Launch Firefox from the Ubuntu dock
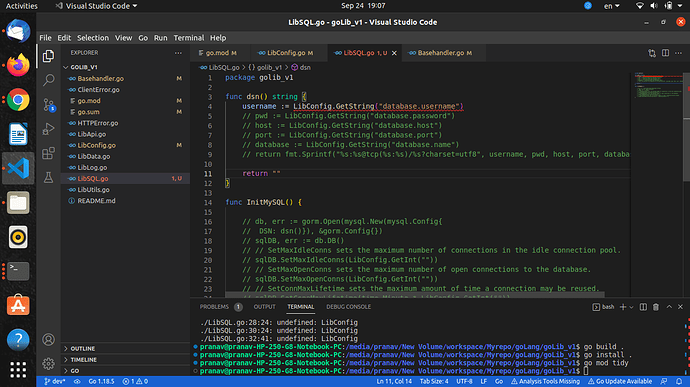The height and width of the screenshot is (387, 690). click(18, 65)
